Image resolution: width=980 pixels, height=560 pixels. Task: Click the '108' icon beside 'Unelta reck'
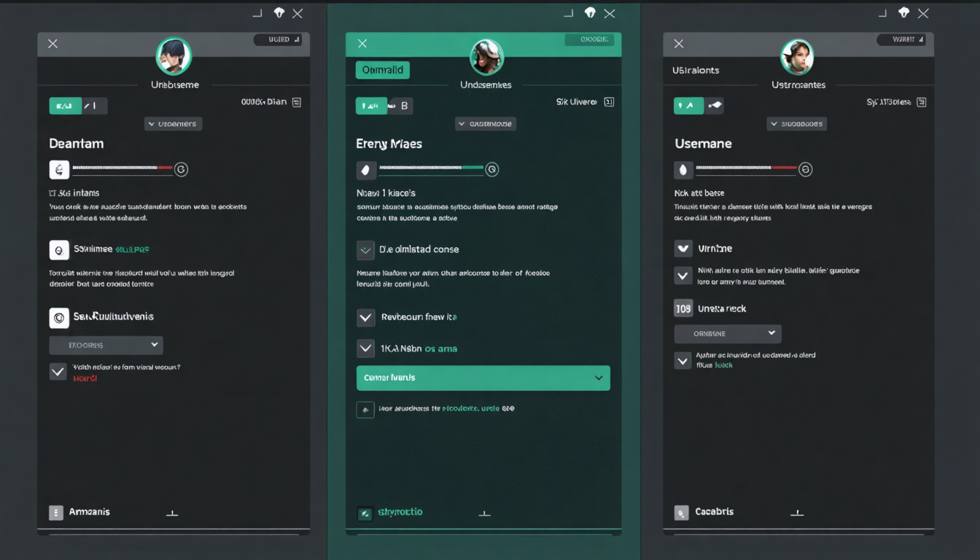tap(682, 308)
